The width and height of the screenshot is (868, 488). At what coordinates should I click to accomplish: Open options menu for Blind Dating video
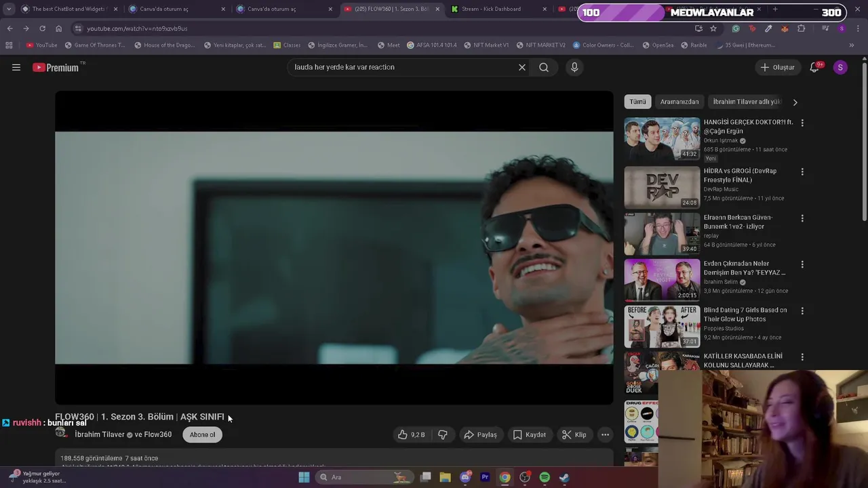coord(802,311)
